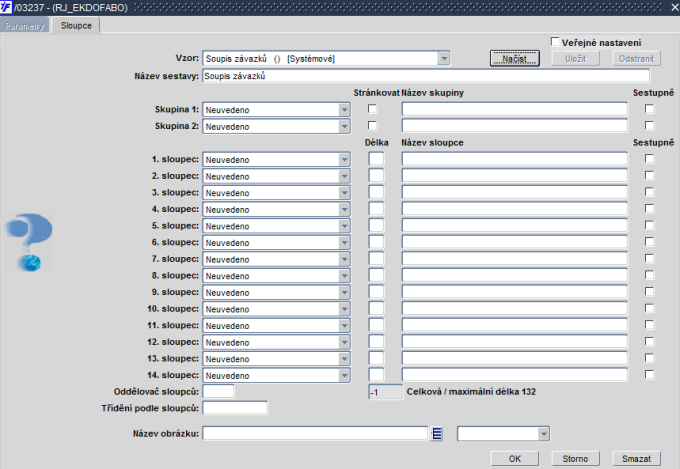Screen dimensions: 680x469
Task: Click the application icon in title bar
Action: (x=6, y=7)
